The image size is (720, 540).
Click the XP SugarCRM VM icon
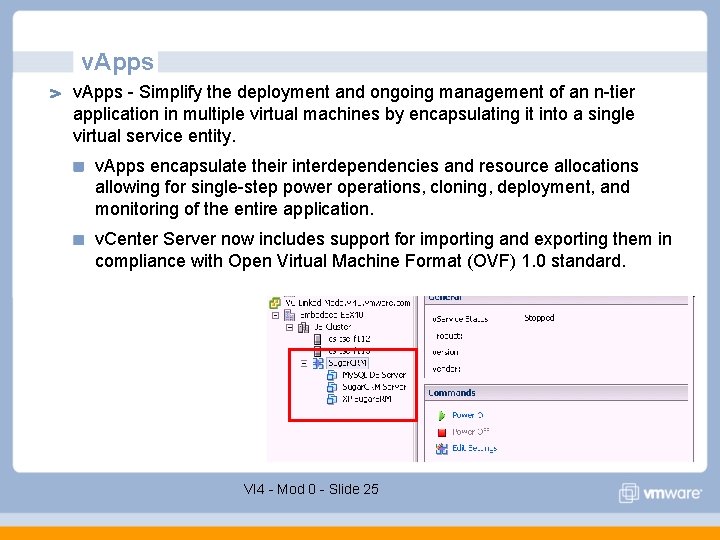[x=332, y=399]
